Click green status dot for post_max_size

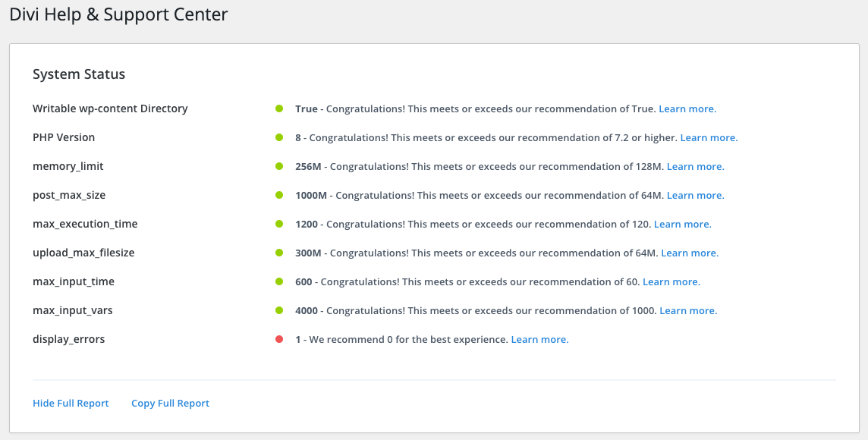(x=279, y=195)
